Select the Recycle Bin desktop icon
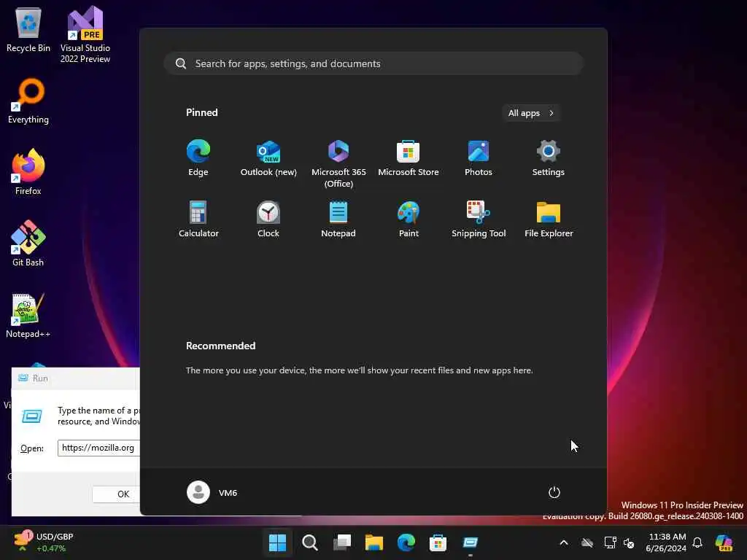Viewport: 747px width, 560px height. (28, 29)
